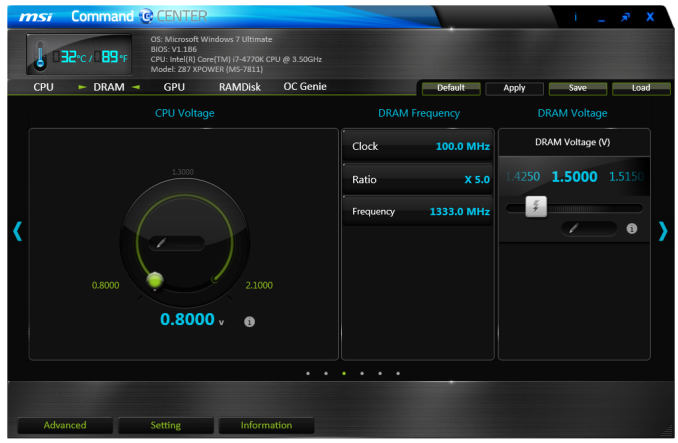The height and width of the screenshot is (443, 678).
Task: Click the DRAM Voltage (V) panel header
Action: pyautogui.click(x=574, y=142)
